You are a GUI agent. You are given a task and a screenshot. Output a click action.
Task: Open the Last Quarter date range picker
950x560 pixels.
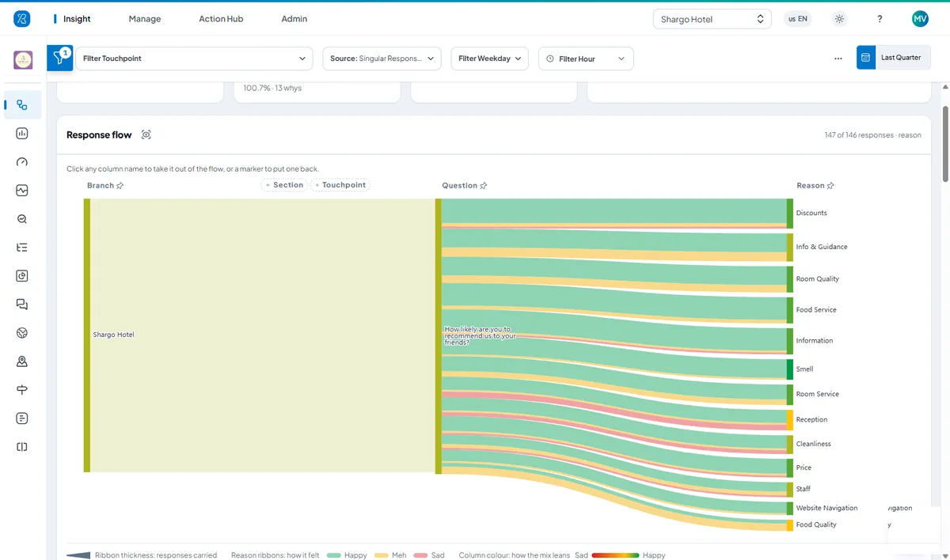pyautogui.click(x=894, y=58)
